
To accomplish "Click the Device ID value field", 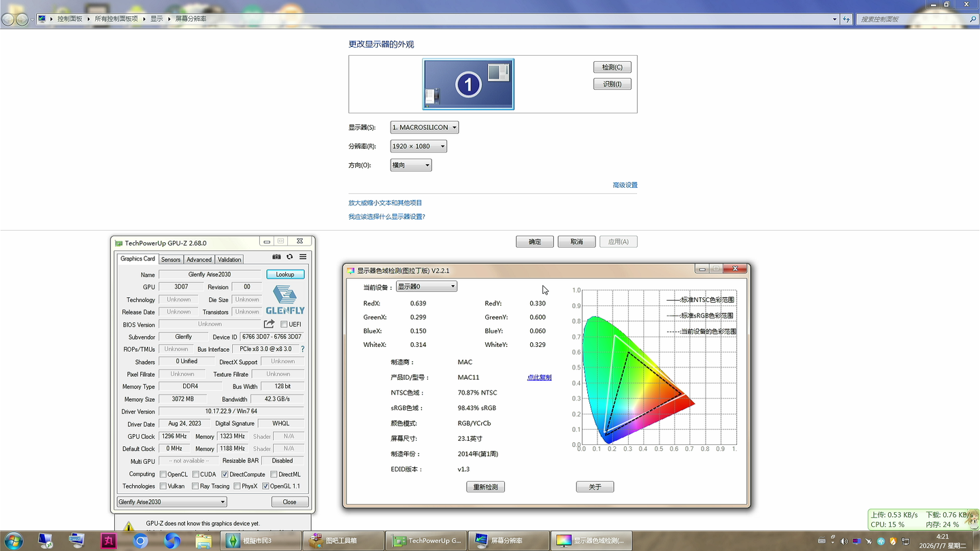I will 272,337.
